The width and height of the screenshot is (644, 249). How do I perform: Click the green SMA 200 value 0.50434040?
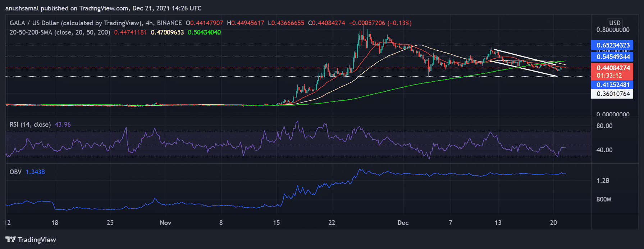(x=204, y=32)
